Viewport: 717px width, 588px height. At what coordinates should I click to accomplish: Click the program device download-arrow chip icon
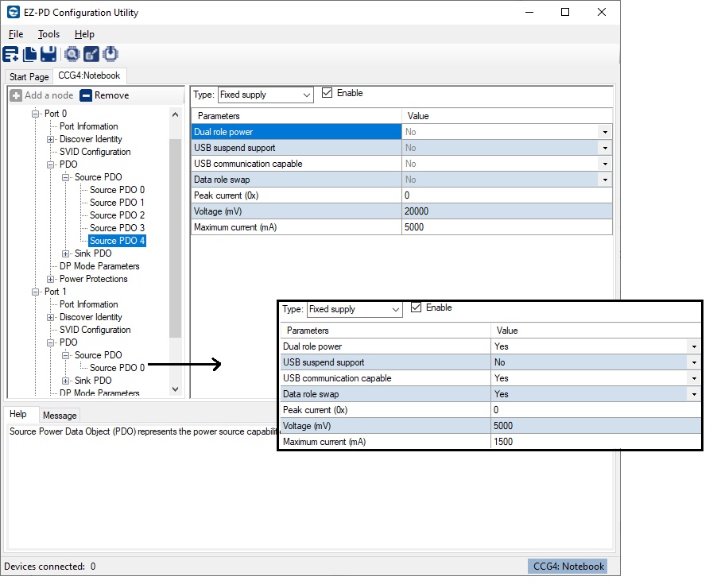pyautogui.click(x=110, y=54)
